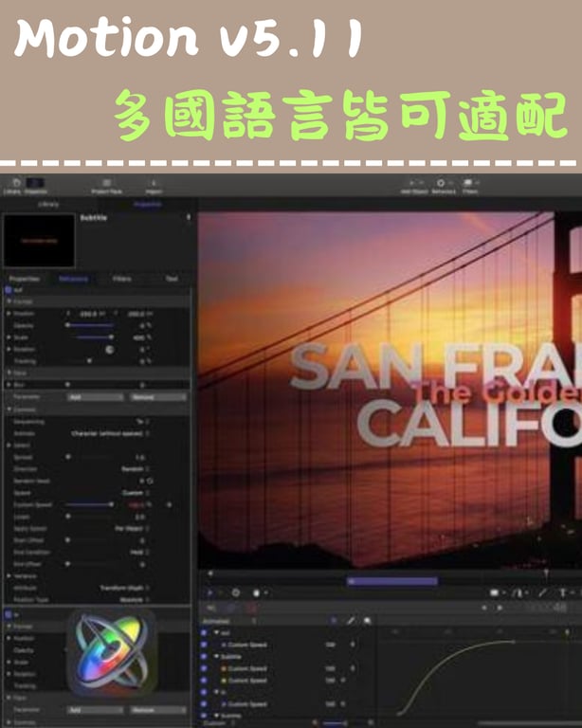Click the Spread slider
The width and height of the screenshot is (582, 728).
pos(89,457)
